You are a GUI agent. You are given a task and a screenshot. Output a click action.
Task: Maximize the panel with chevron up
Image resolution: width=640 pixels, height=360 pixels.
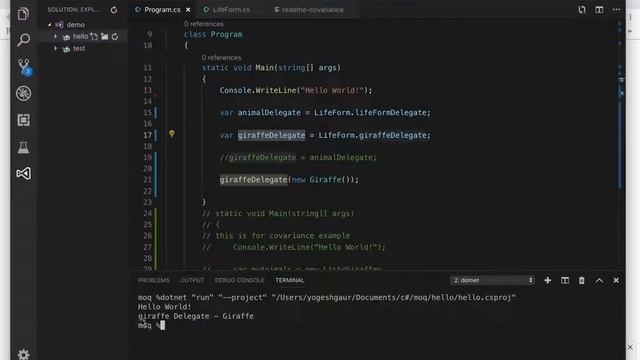click(599, 280)
